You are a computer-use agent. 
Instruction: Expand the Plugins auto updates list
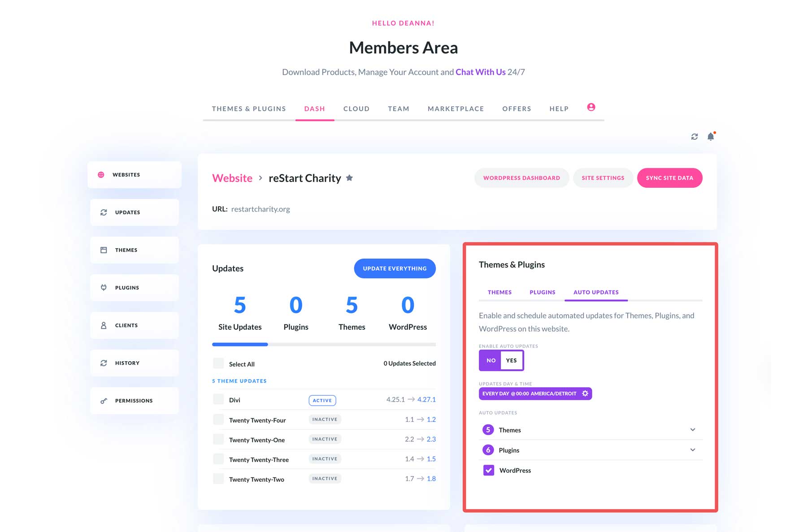point(693,450)
